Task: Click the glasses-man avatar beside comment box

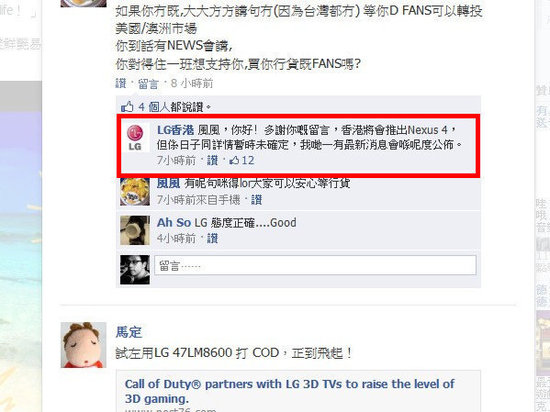Action: (135, 269)
